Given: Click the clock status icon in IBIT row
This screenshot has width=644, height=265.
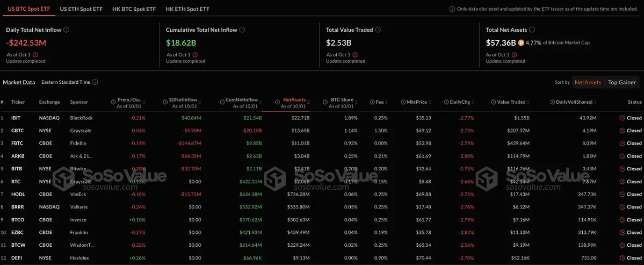Looking at the screenshot, I should click(x=622, y=118).
